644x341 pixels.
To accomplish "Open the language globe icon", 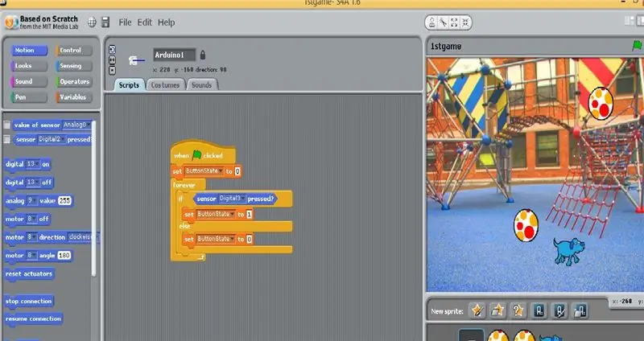I will (x=92, y=23).
